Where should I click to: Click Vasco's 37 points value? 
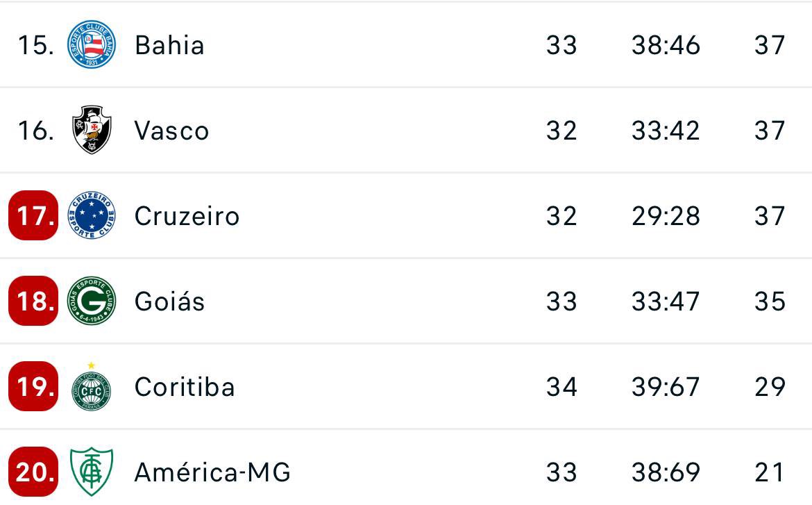[x=769, y=131]
